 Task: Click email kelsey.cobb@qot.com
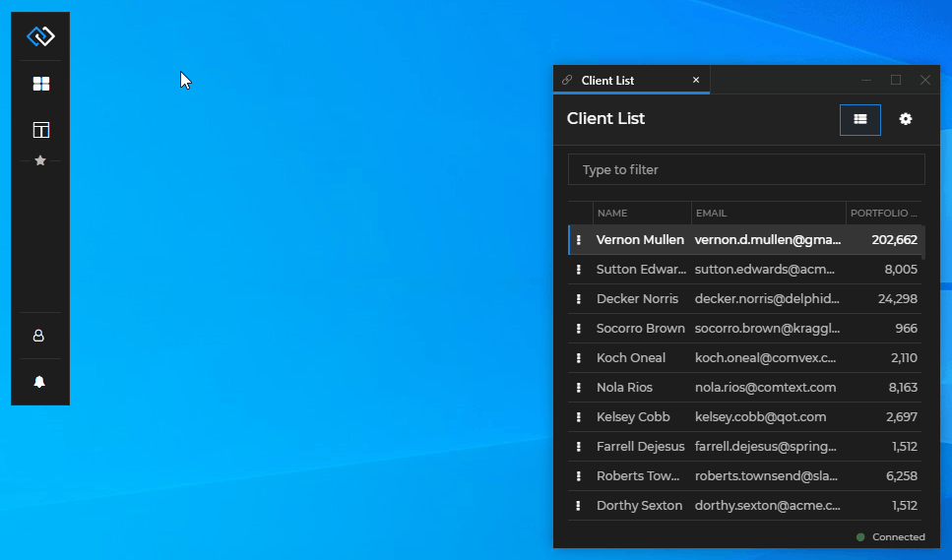[x=761, y=417]
